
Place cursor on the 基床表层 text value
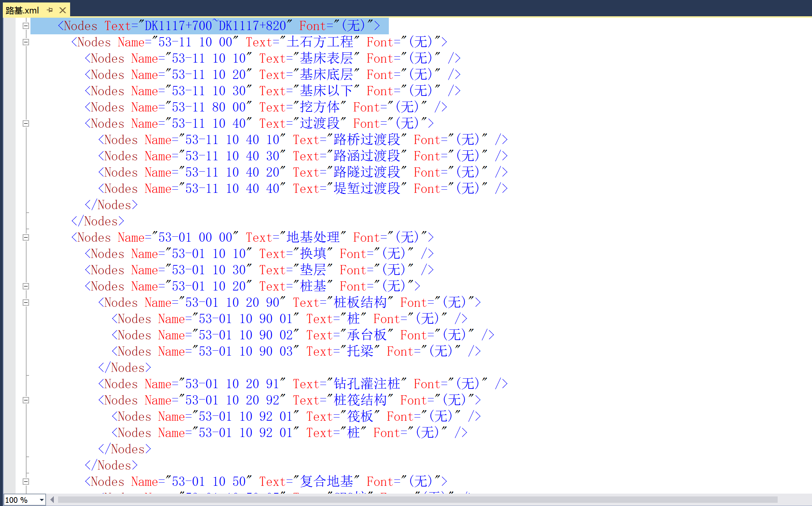(326, 58)
